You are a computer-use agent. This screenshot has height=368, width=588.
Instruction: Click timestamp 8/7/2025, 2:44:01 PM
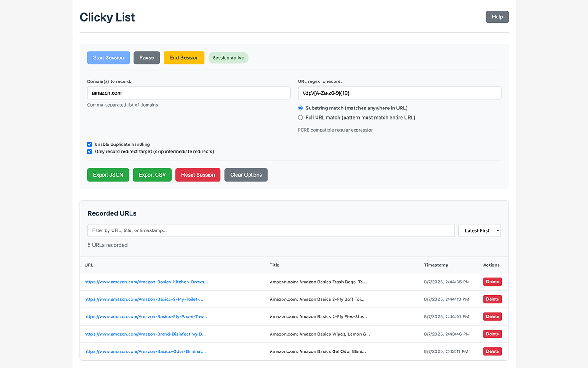pyautogui.click(x=447, y=317)
